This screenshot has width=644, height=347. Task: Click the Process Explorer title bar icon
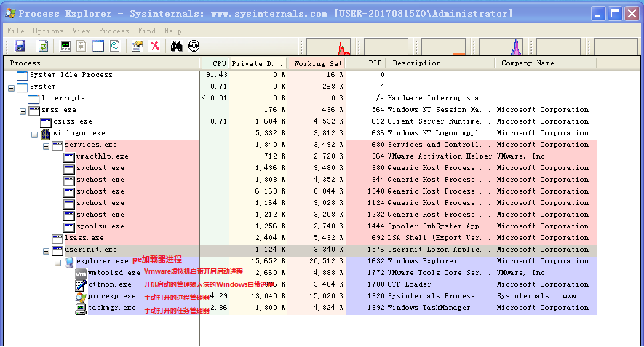(10, 14)
